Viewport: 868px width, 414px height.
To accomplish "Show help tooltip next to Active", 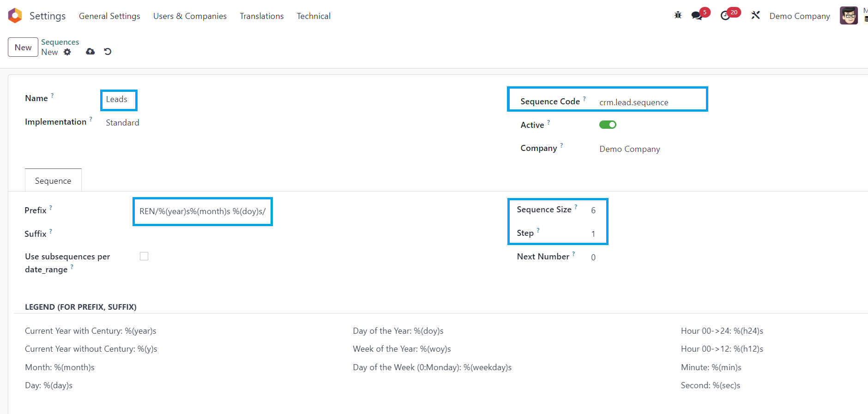I will (549, 122).
